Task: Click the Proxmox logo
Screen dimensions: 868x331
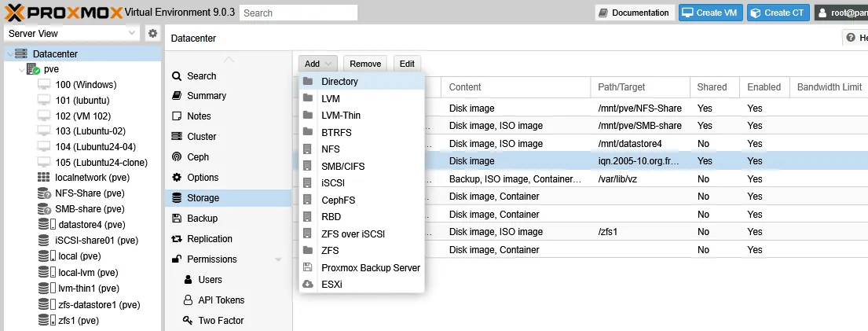Action: 64,13
